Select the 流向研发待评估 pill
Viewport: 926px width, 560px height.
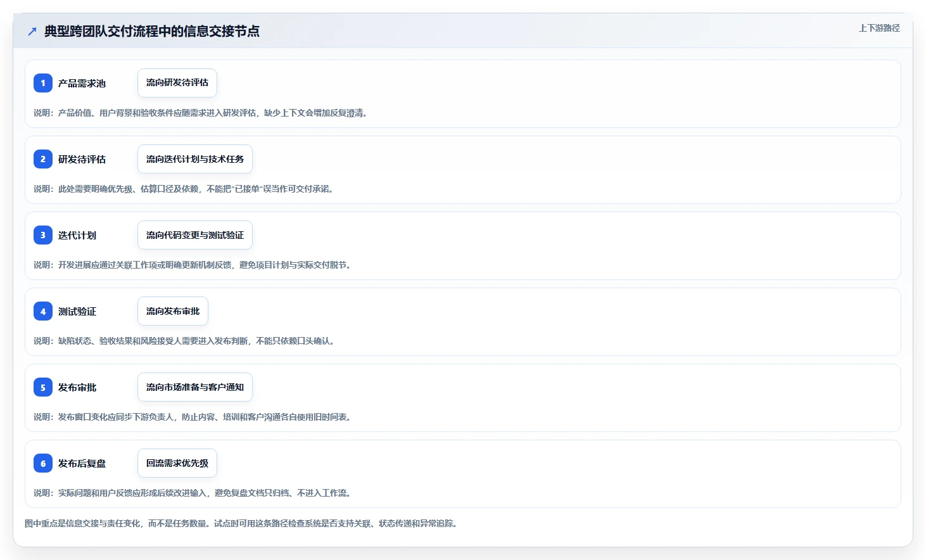(x=177, y=83)
